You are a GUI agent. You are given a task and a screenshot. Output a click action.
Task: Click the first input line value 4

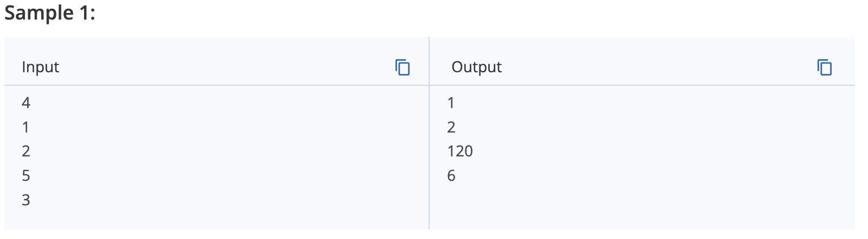[26, 103]
